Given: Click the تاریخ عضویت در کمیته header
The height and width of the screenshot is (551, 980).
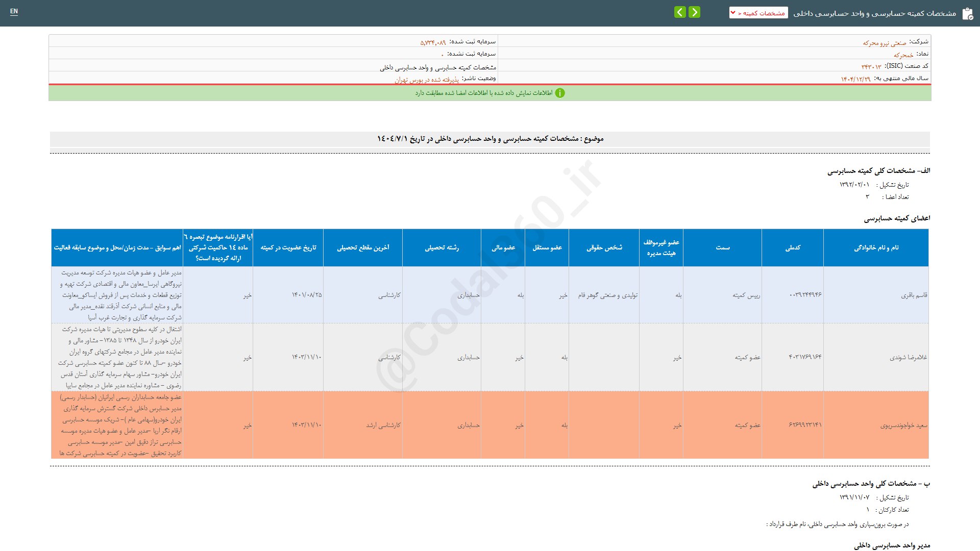Looking at the screenshot, I should click(x=288, y=247).
